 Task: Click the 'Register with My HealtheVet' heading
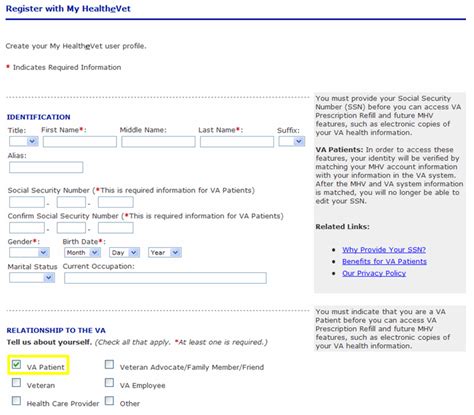pyautogui.click(x=68, y=9)
